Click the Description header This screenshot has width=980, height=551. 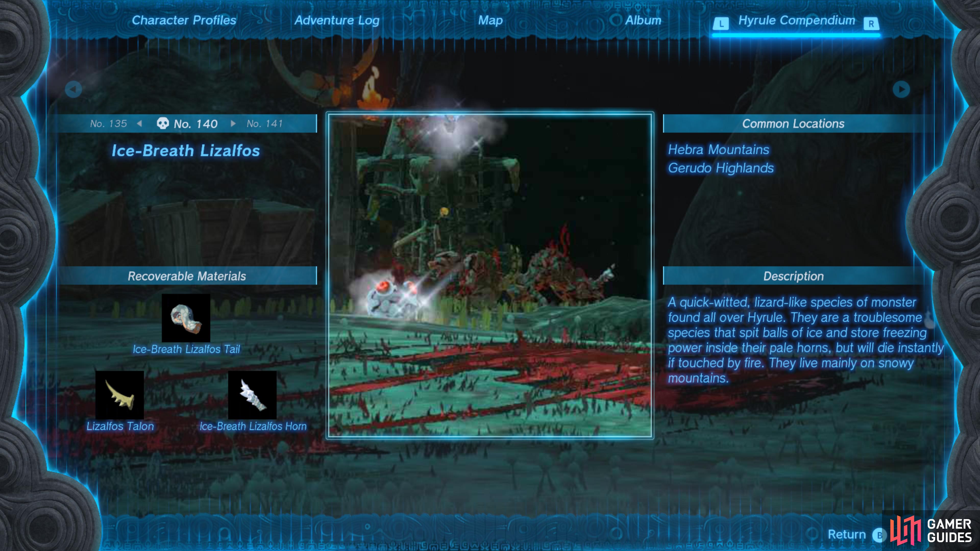[x=793, y=276]
